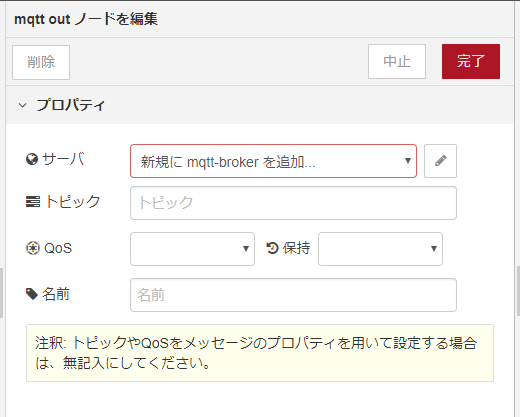Screen dimensions: 520x417
Task: Open the QoS dropdown
Action: (x=192, y=249)
